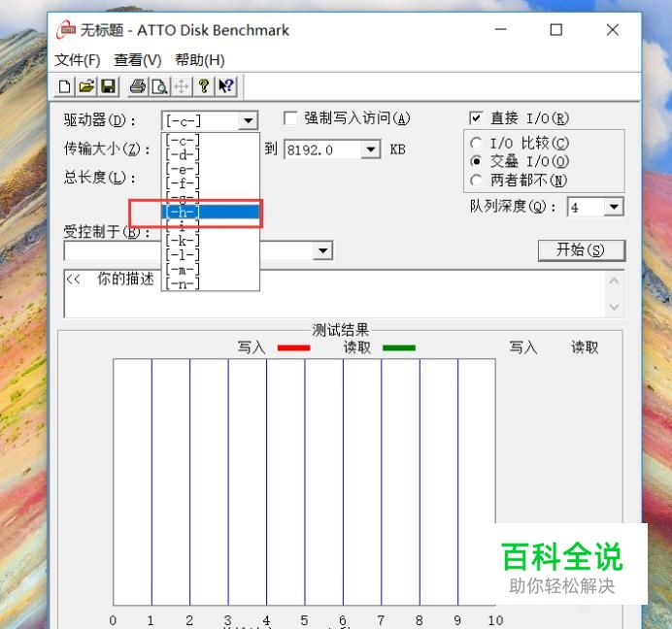Open the 查看(V) menu
This screenshot has width=672, height=629.
click(138, 60)
